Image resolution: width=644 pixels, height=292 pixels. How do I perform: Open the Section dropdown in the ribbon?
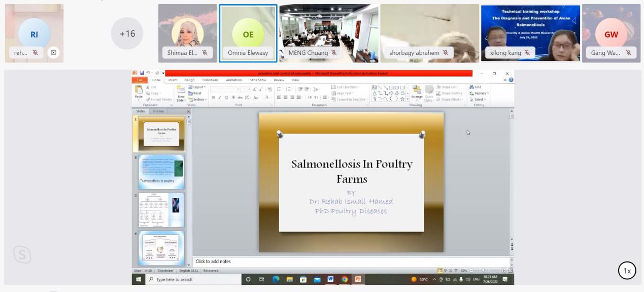(x=198, y=100)
